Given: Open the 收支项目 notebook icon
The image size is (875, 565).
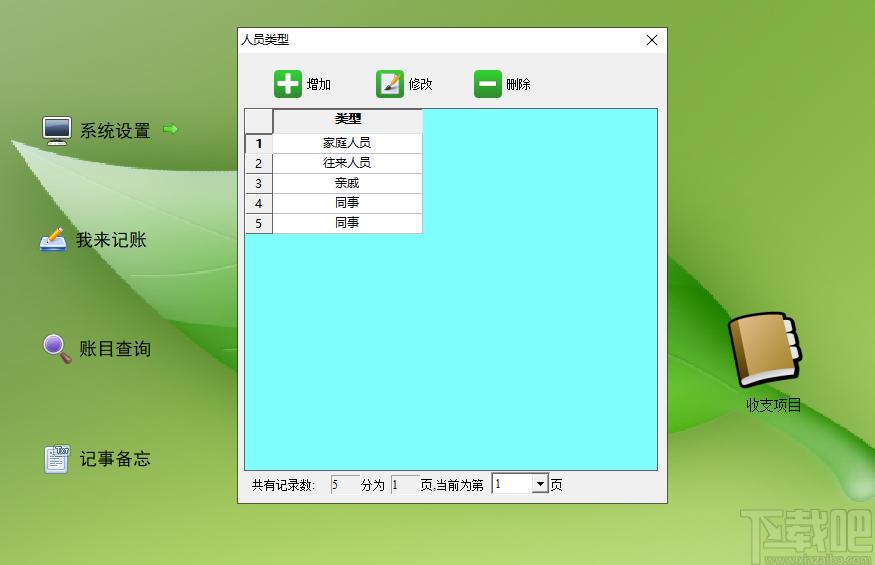Looking at the screenshot, I should (765, 350).
